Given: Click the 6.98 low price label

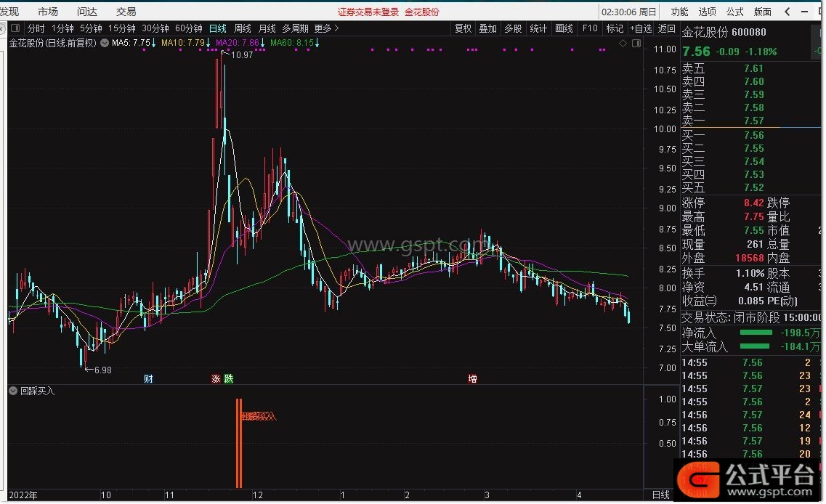Looking at the screenshot, I should 102,370.
